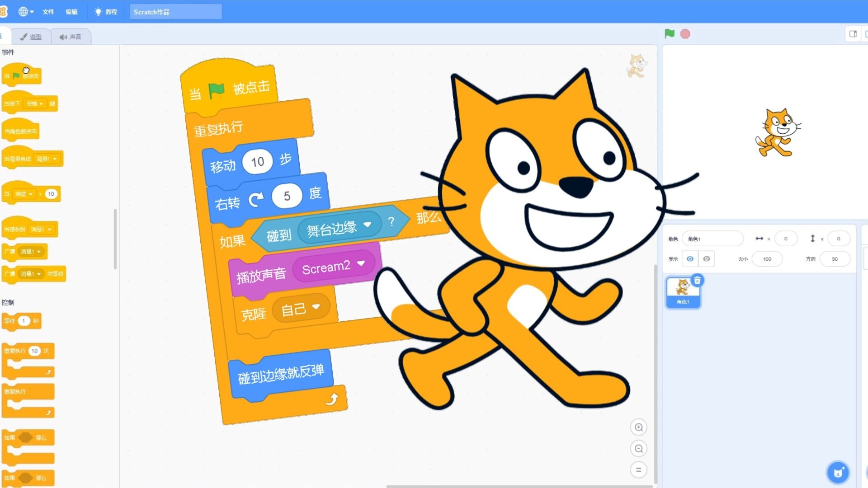Expand the Scream2 sound dropdown
This screenshot has height=488, width=868.
[361, 263]
